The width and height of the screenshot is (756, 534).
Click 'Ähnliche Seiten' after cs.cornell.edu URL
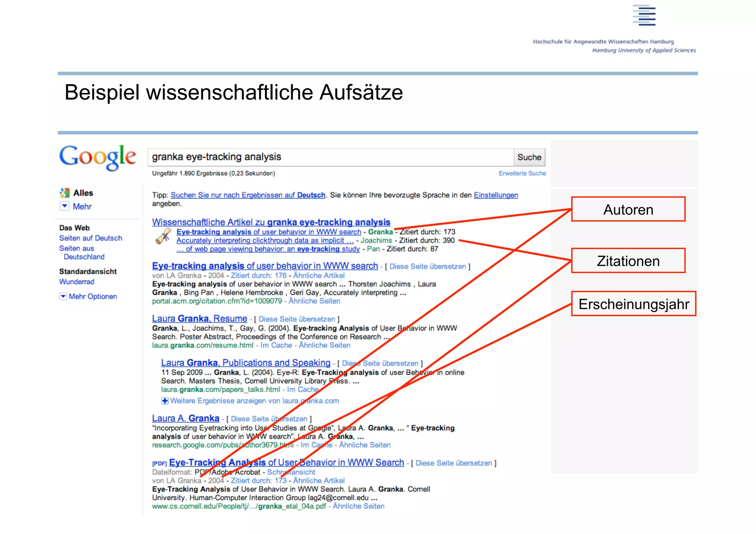(x=358, y=506)
